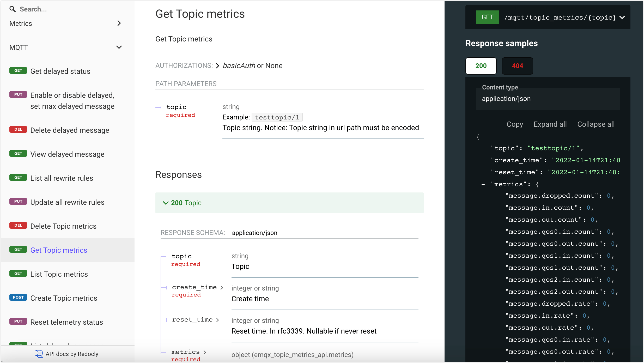Click the Redocly logo at sidebar bottom
The width and height of the screenshot is (644, 363).
(x=39, y=354)
